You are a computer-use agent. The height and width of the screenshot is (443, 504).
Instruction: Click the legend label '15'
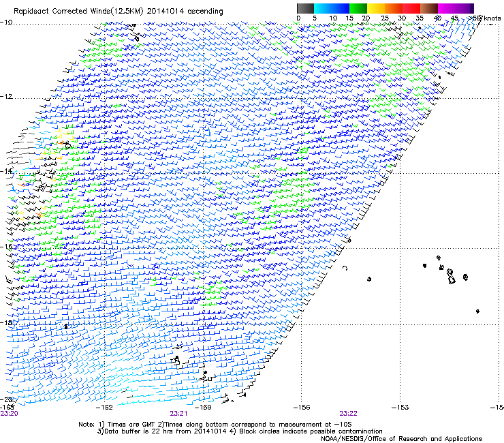pos(349,18)
